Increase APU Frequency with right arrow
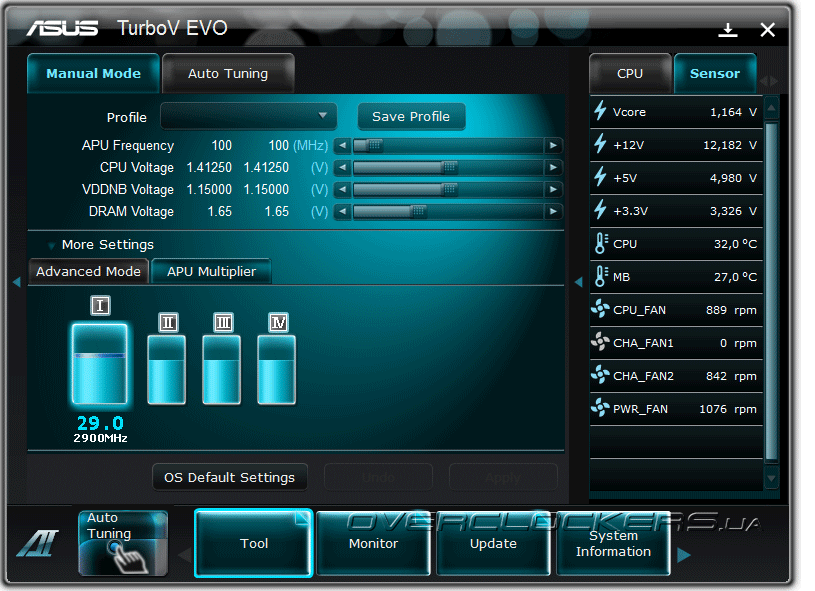 (554, 146)
